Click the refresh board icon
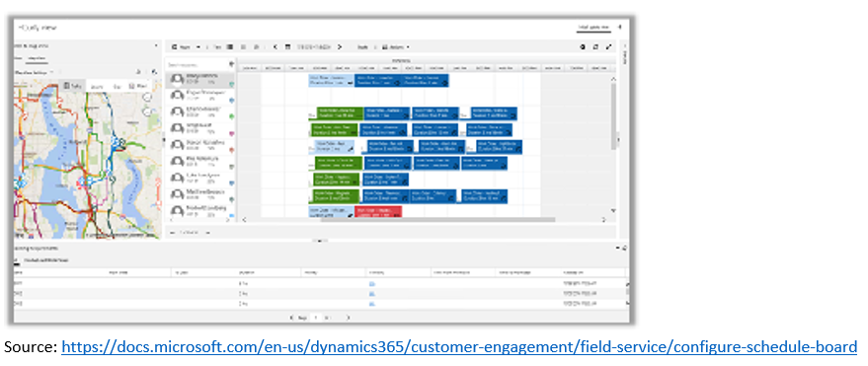The width and height of the screenshot is (868, 366). (595, 47)
